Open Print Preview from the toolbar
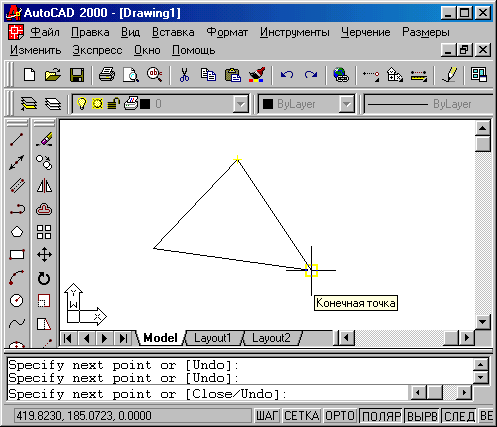Viewport: 497px width, 427px height. point(131,75)
